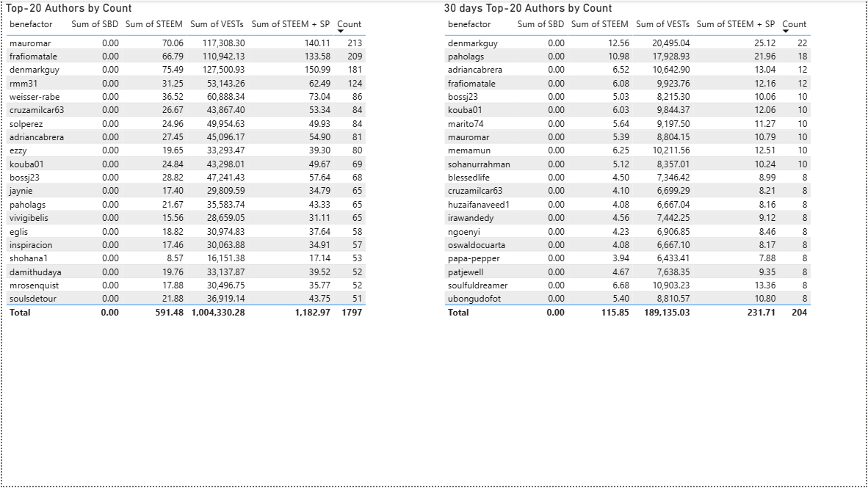Click sort arrow under Count in 30 days table
This screenshot has width=868, height=488.
coord(786,32)
